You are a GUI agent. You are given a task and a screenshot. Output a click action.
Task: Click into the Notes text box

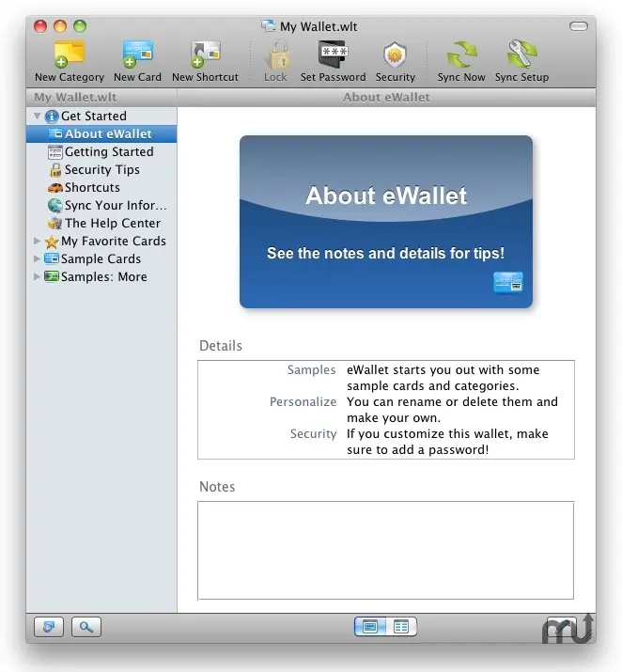click(385, 550)
